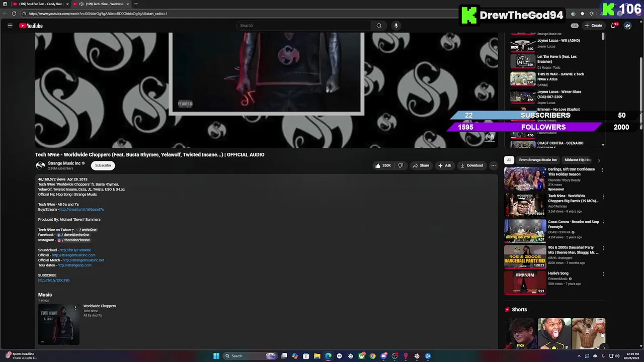This screenshot has width=644, height=362.
Task: Open more actions ellipsis beside Download
Action: coord(493,165)
